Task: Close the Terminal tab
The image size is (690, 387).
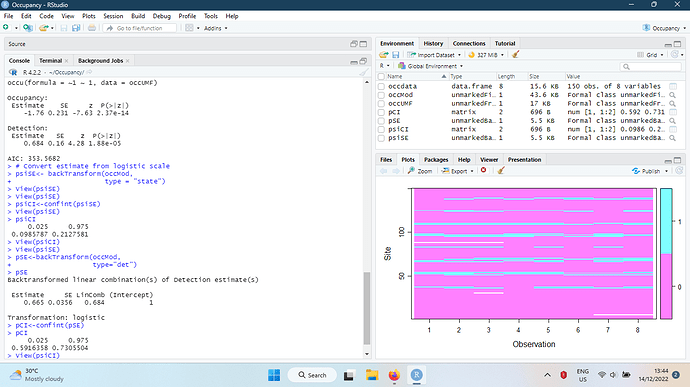Action: (x=66, y=61)
